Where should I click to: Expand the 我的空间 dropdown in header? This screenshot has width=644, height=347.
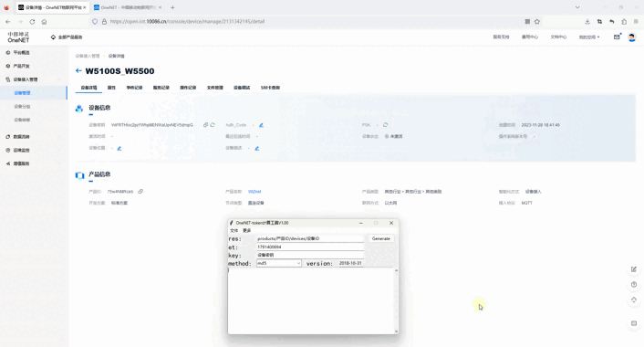[x=589, y=37]
